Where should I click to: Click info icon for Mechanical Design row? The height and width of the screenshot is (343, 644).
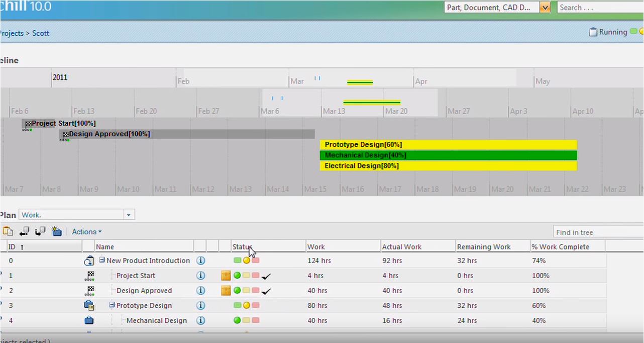click(200, 320)
